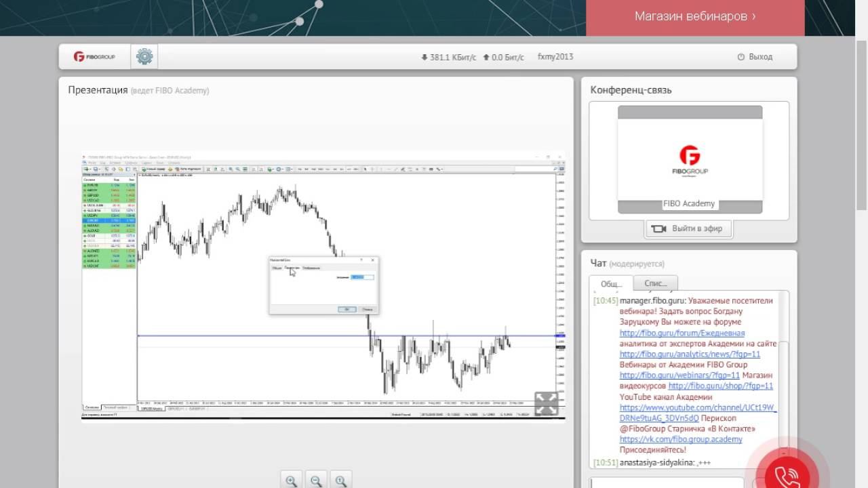Select the Отображение tab in the dialog
This screenshot has height=488, width=868.
[x=311, y=268]
